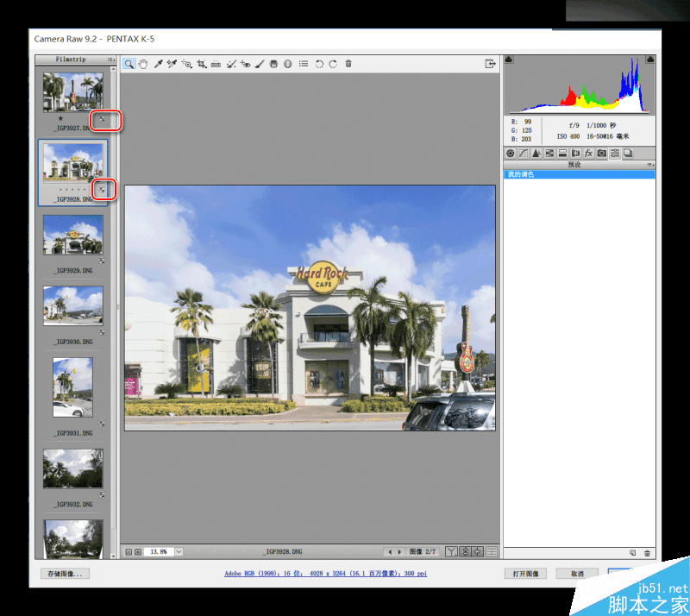Click settings badge icon of _IGP3930.DNG

point(102,332)
